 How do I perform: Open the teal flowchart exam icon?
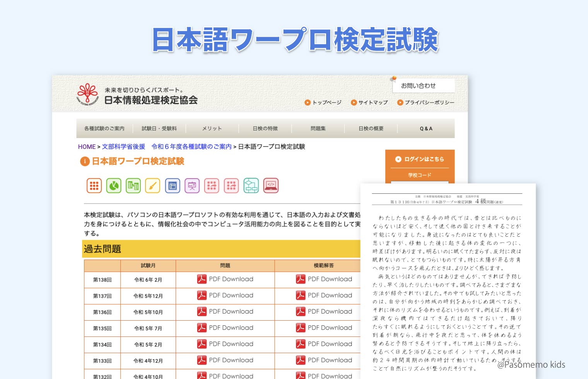click(x=251, y=186)
